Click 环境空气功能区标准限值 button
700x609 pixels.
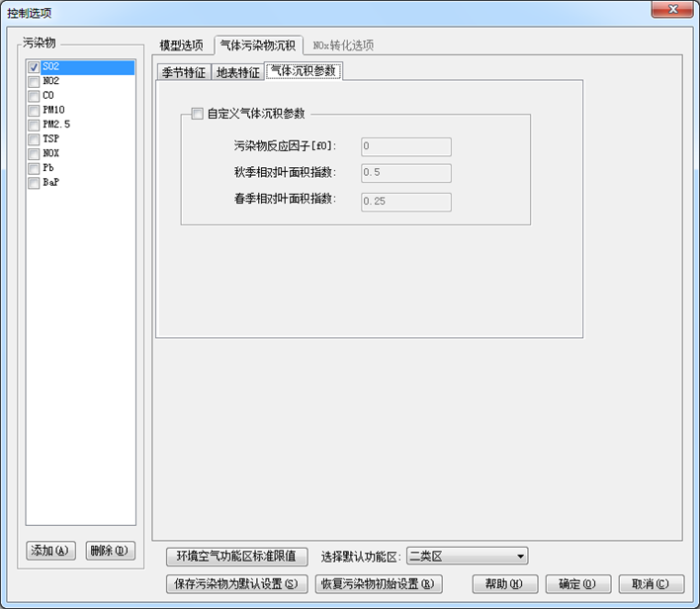pos(237,557)
